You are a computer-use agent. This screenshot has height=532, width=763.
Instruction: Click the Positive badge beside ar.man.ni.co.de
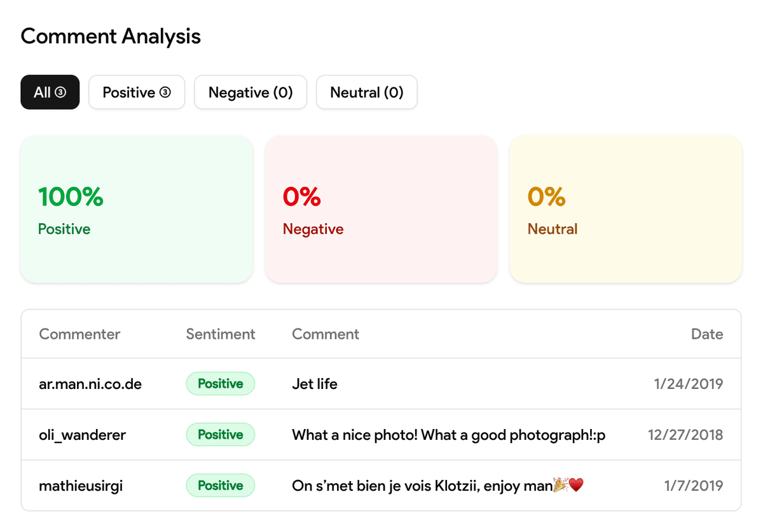220,383
